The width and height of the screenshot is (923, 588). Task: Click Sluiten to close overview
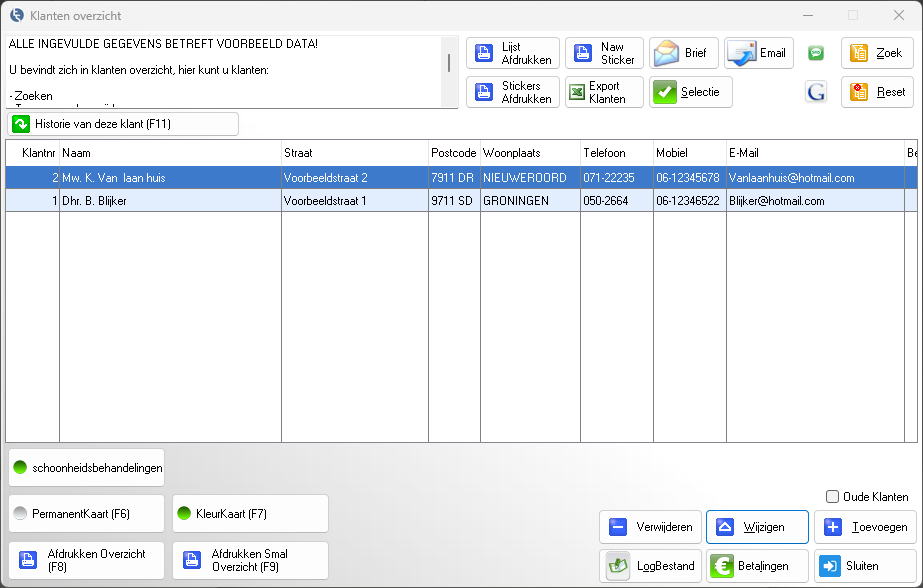point(865,566)
